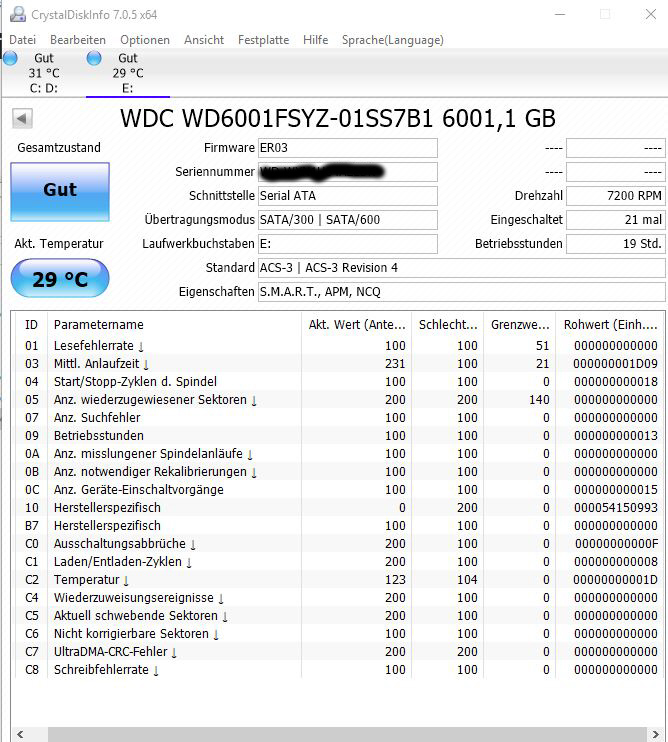Click the Übertragungsmodus field SATA/300 | SATA/600
The width and height of the screenshot is (668, 742).
pyautogui.click(x=348, y=220)
